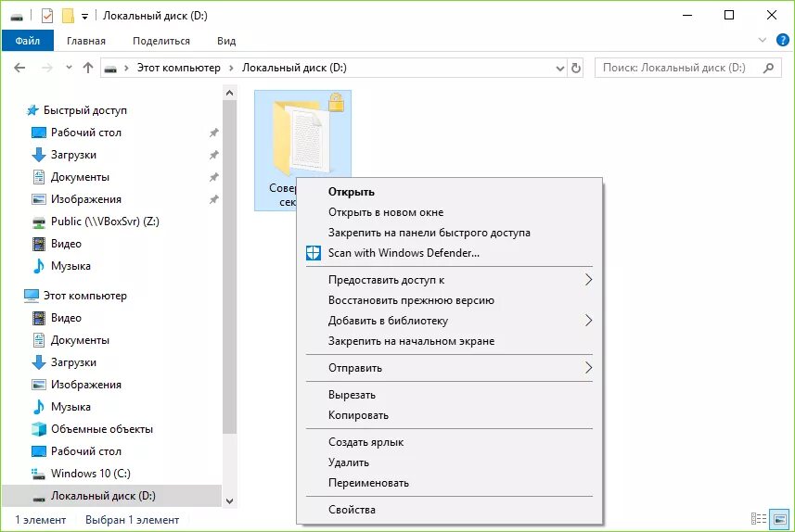Go forward with the right arrow

point(46,68)
